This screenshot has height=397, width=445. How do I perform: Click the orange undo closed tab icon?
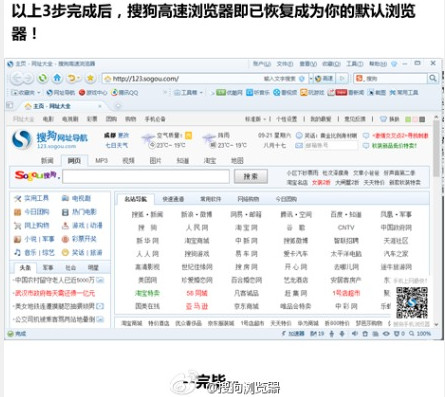(73, 78)
